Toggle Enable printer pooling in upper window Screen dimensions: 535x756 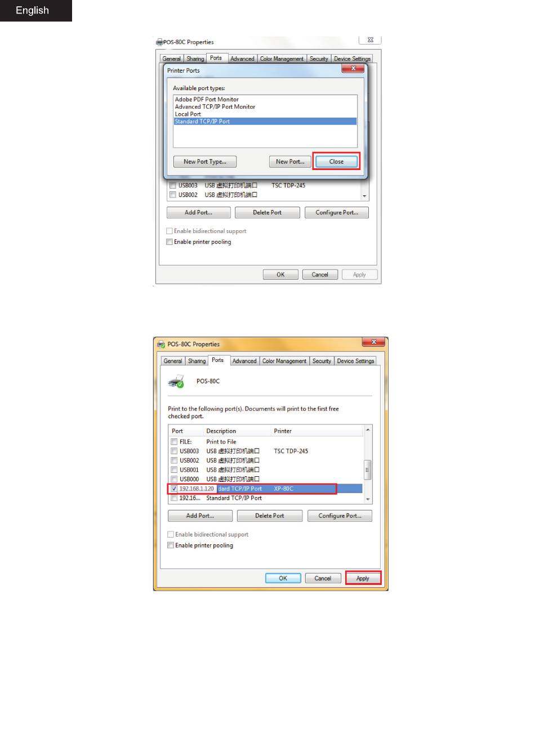tap(170, 241)
